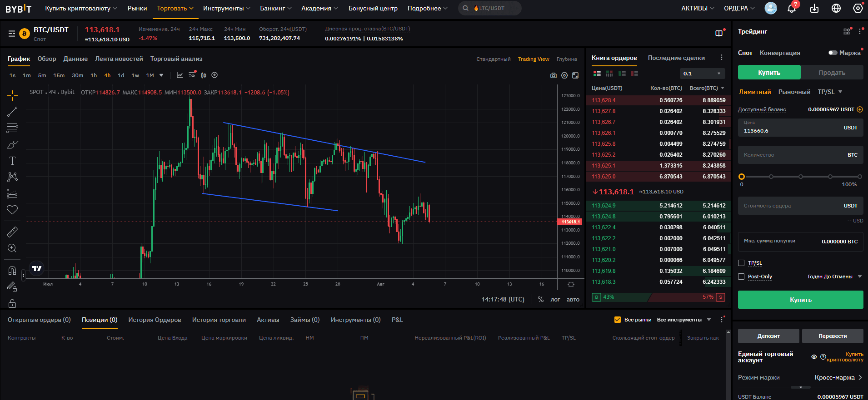Take a chart snapshot with camera icon
The height and width of the screenshot is (400, 868).
coord(554,75)
